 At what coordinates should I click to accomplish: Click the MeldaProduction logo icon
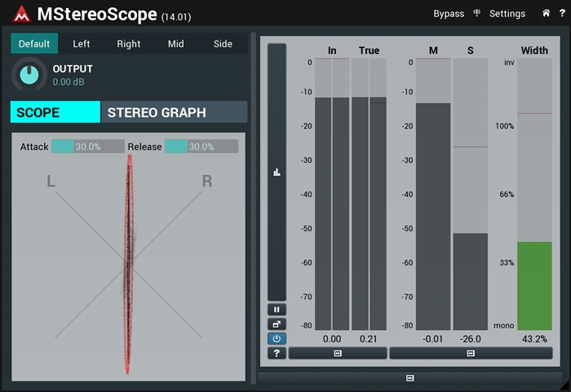click(x=20, y=14)
